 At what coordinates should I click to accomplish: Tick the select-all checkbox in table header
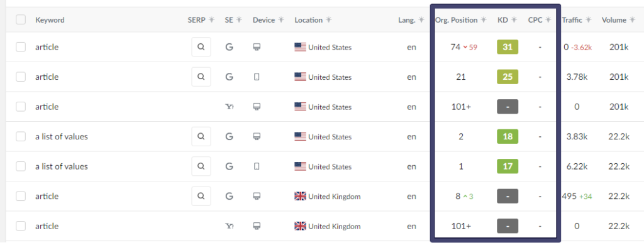coord(21,19)
